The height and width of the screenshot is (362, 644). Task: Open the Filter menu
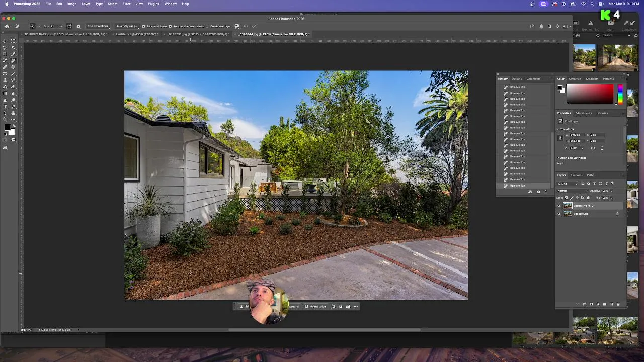[126, 4]
